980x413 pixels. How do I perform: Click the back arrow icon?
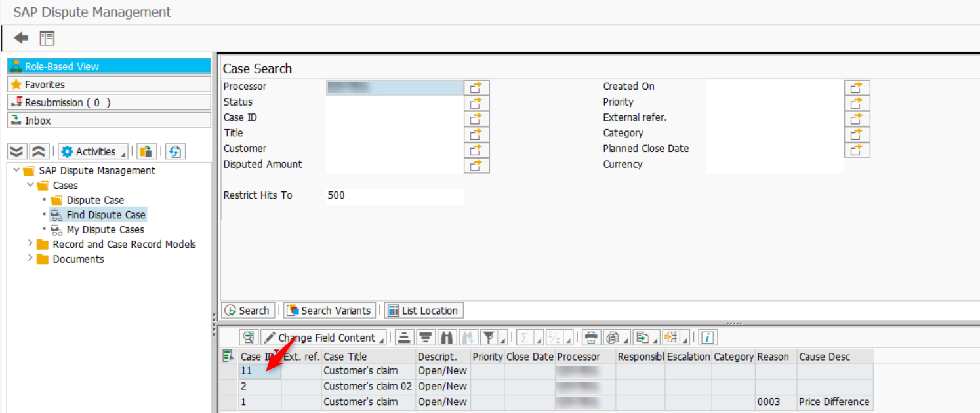pos(21,38)
